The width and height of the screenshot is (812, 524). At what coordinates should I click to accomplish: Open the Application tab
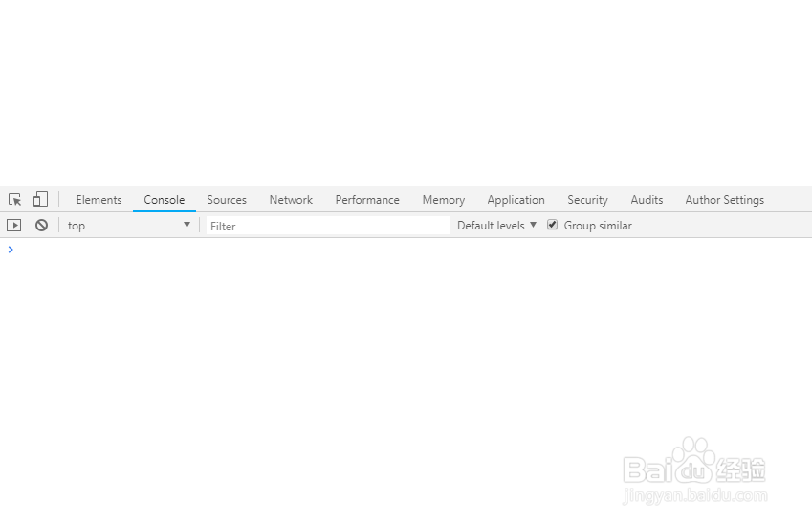516,199
